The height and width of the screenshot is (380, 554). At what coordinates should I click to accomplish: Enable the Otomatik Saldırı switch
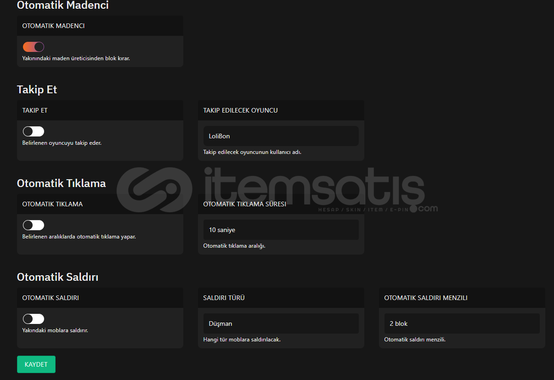pos(34,319)
